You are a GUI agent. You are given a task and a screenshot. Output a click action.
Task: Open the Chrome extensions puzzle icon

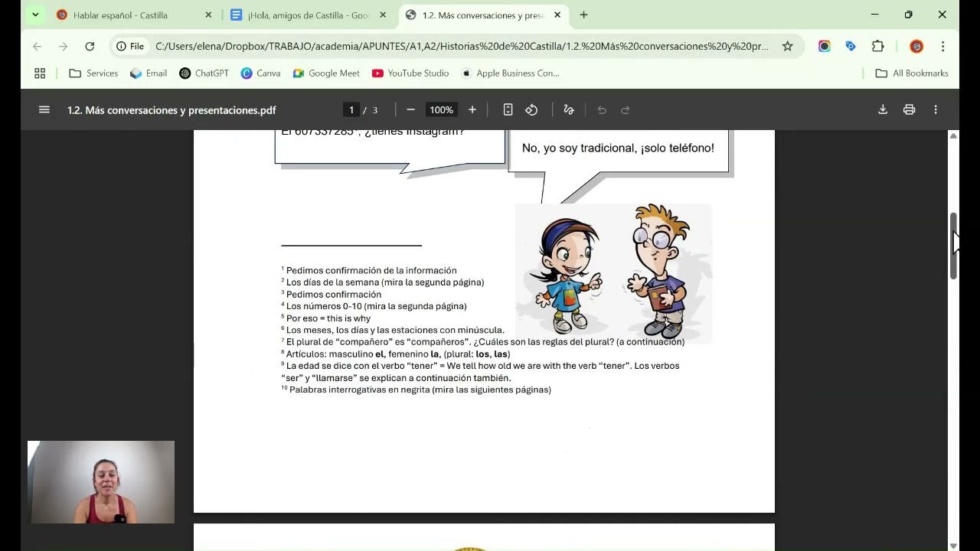point(878,47)
